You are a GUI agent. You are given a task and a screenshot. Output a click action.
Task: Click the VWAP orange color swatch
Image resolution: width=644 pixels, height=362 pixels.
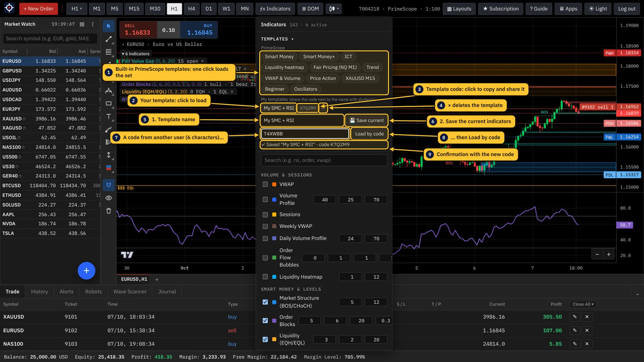tap(274, 184)
